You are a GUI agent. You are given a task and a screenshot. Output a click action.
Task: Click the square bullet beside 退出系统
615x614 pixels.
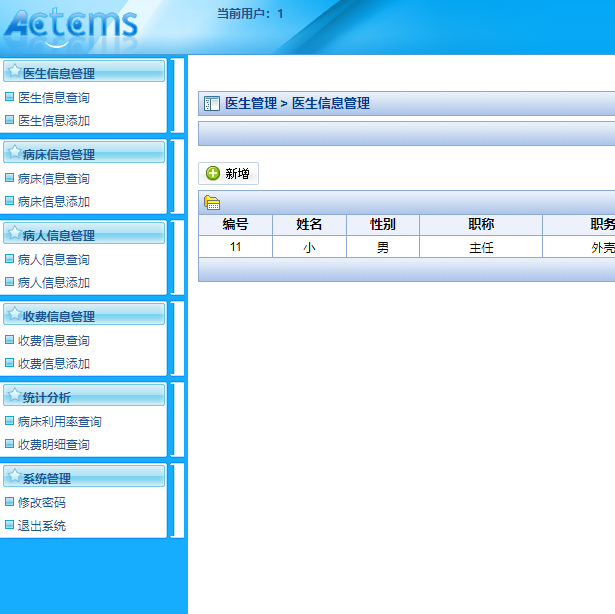9,525
